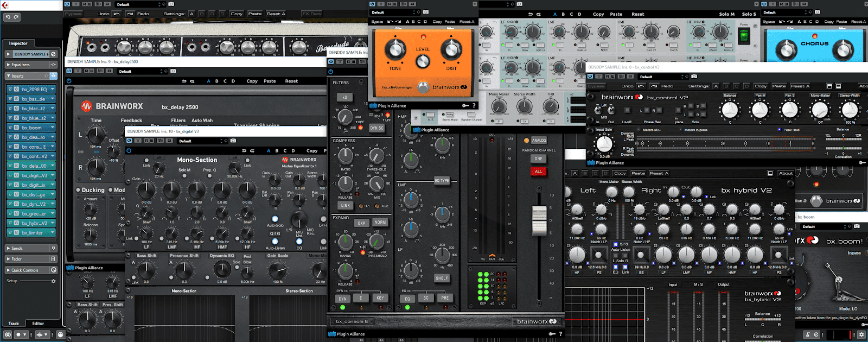Toggle the ANALOG button on bx_console E
Image resolution: width=868 pixels, height=342 pixels.
pyautogui.click(x=539, y=140)
